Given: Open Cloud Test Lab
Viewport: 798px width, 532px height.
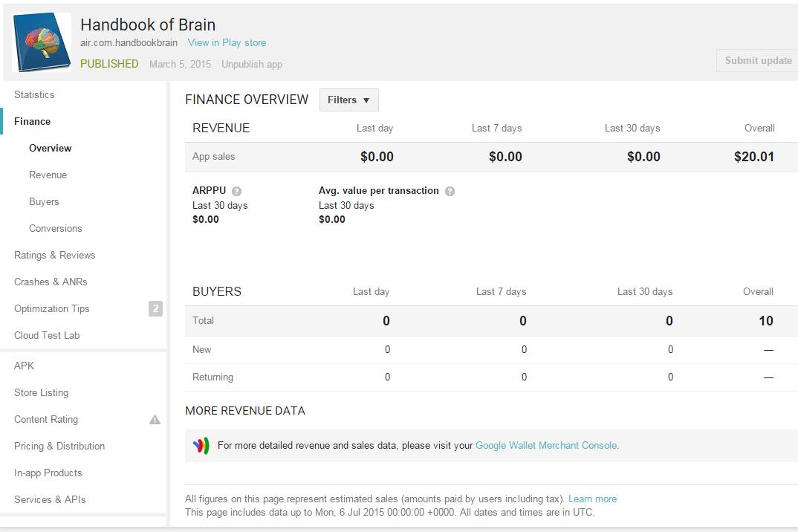Looking at the screenshot, I should [x=47, y=336].
